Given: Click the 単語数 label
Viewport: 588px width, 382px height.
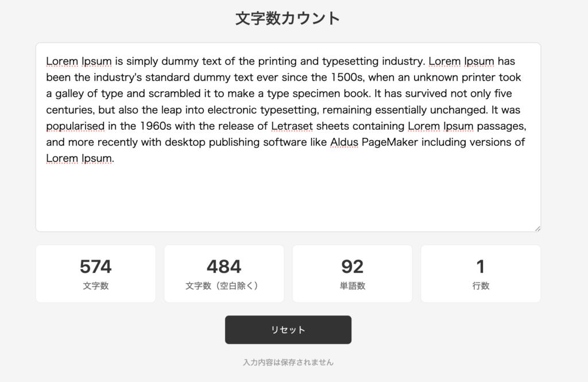Looking at the screenshot, I should click(352, 285).
